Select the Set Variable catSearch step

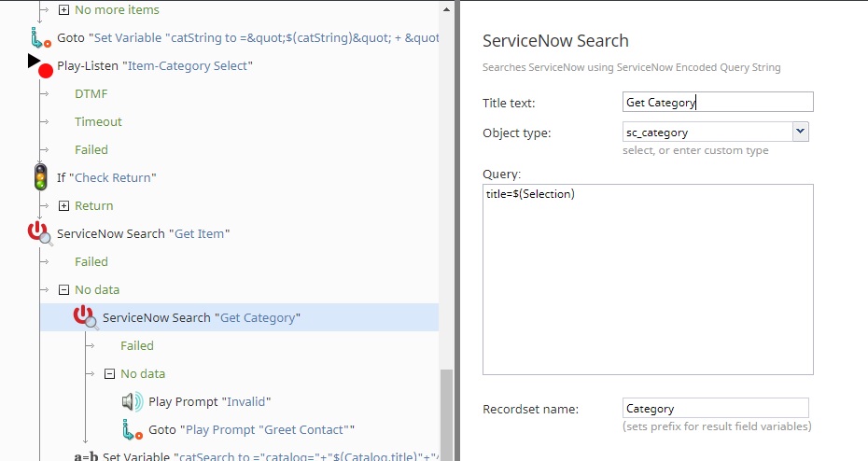point(270,456)
